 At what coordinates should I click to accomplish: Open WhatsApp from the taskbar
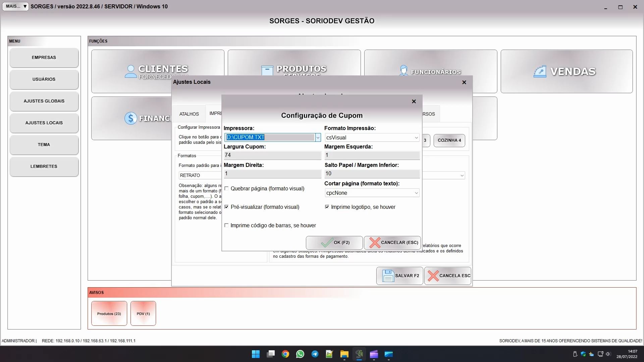[x=300, y=354]
